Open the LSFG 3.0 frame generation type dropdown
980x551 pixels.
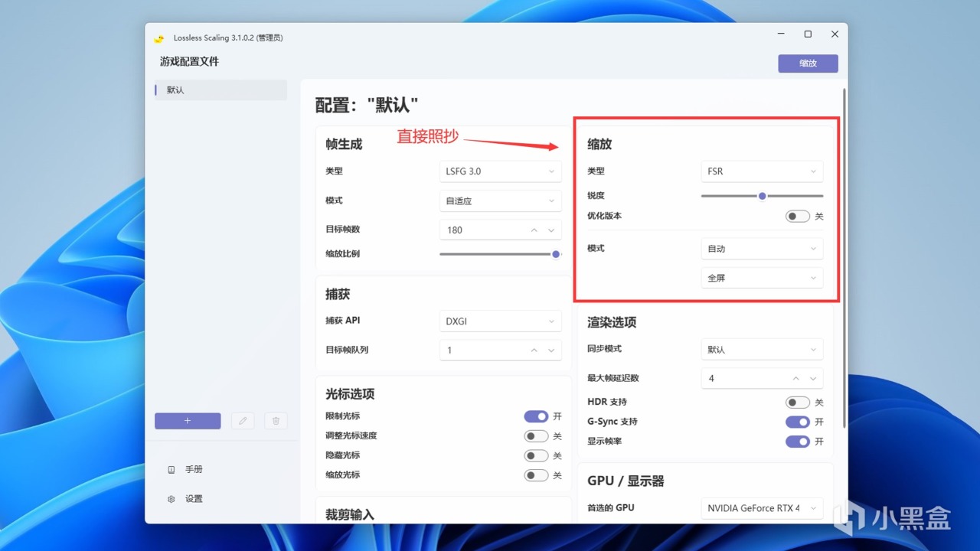(501, 171)
